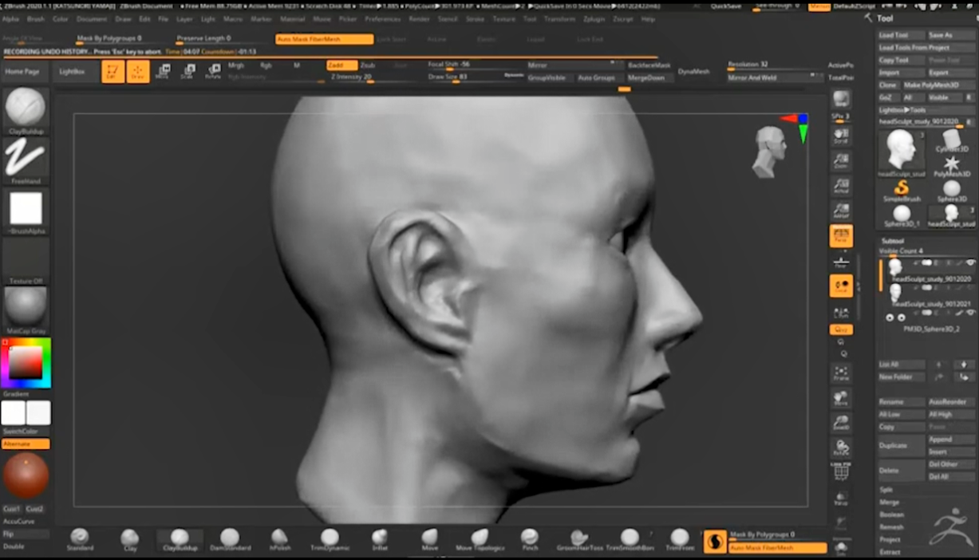The width and height of the screenshot is (979, 560).
Task: Toggle Perspective (Persp) mode
Action: pyautogui.click(x=841, y=235)
